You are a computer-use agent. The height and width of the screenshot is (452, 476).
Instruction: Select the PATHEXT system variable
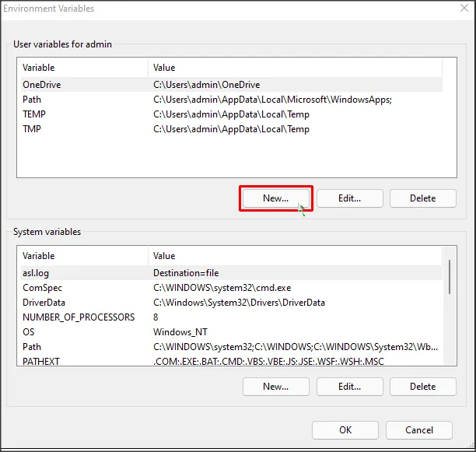point(41,362)
